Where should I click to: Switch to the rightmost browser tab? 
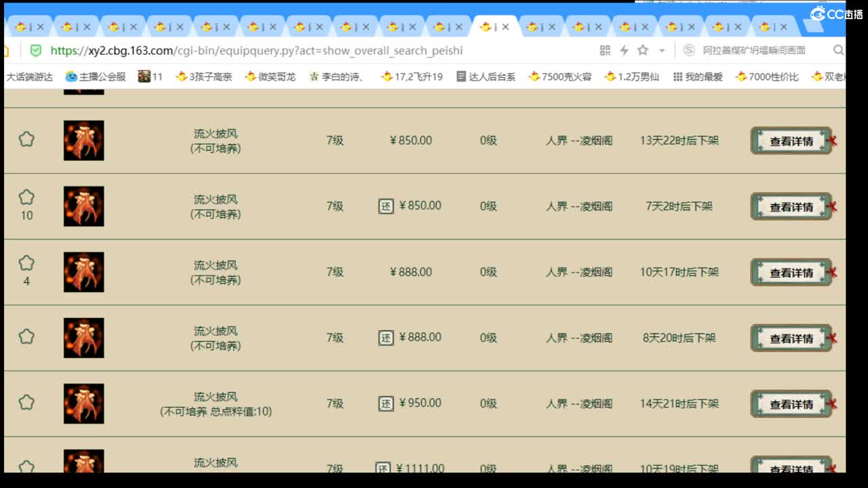[x=768, y=26]
